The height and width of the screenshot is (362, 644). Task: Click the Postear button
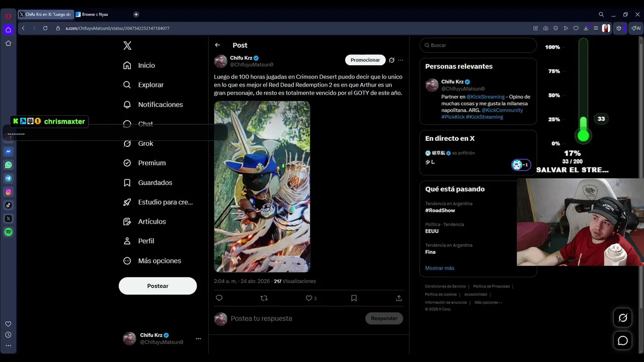(157, 286)
